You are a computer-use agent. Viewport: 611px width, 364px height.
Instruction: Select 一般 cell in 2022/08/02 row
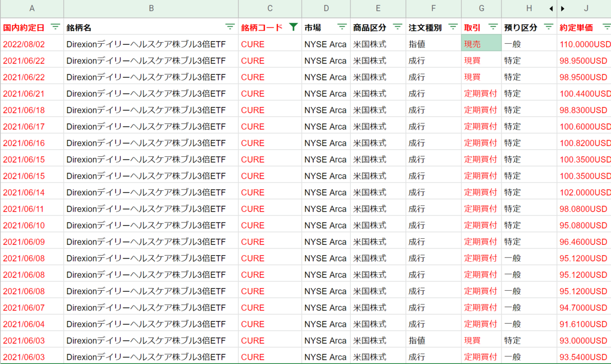point(529,44)
